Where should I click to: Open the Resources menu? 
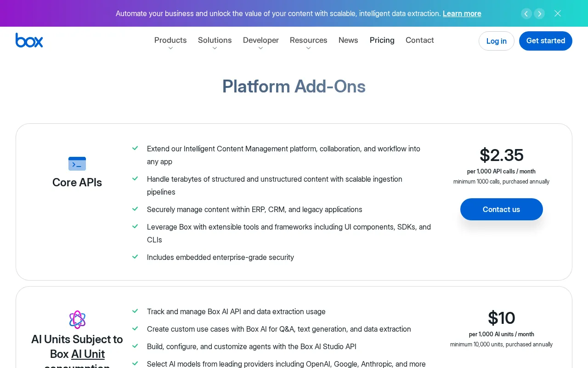[308, 40]
